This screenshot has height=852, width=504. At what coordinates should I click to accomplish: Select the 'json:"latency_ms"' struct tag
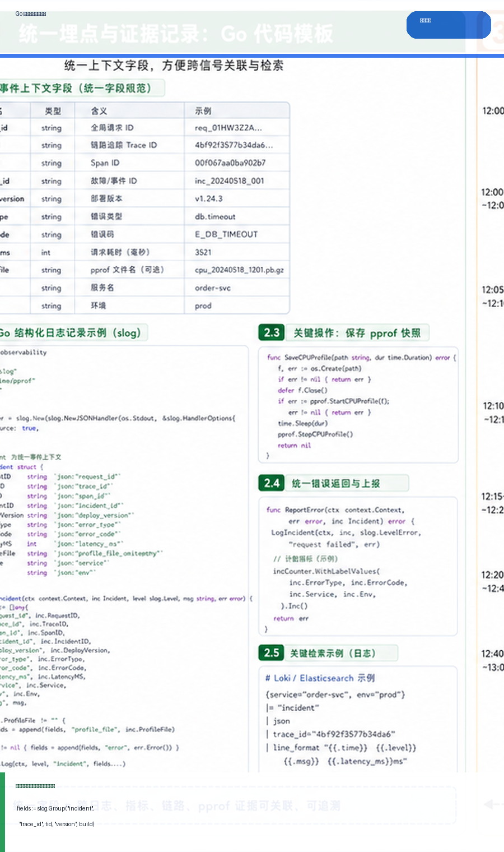click(89, 544)
